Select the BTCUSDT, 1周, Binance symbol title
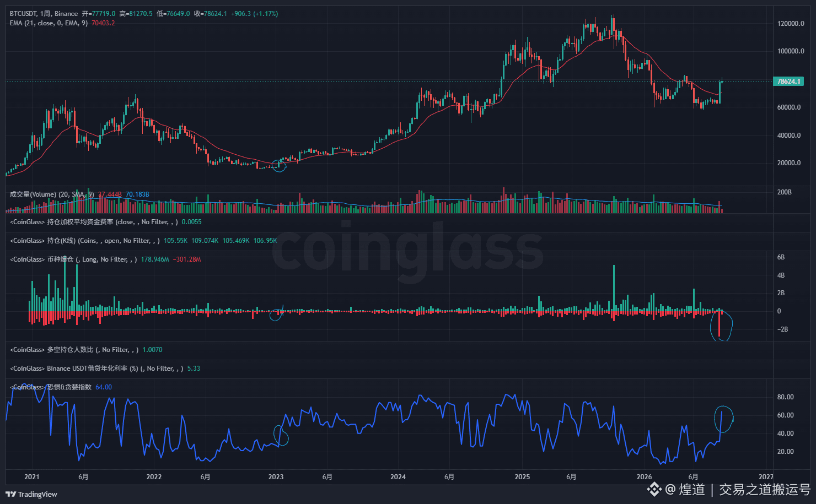The width and height of the screenshot is (816, 504). click(44, 14)
